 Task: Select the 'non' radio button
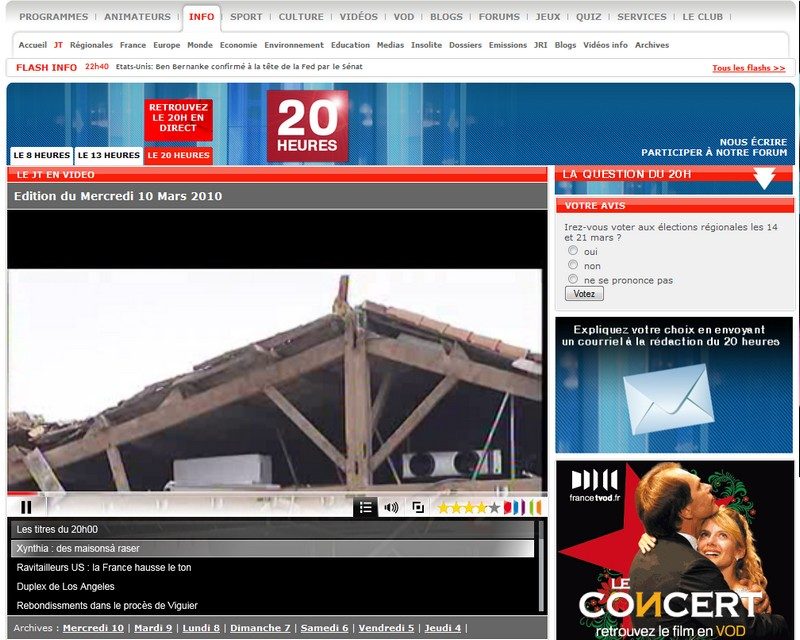point(573,265)
